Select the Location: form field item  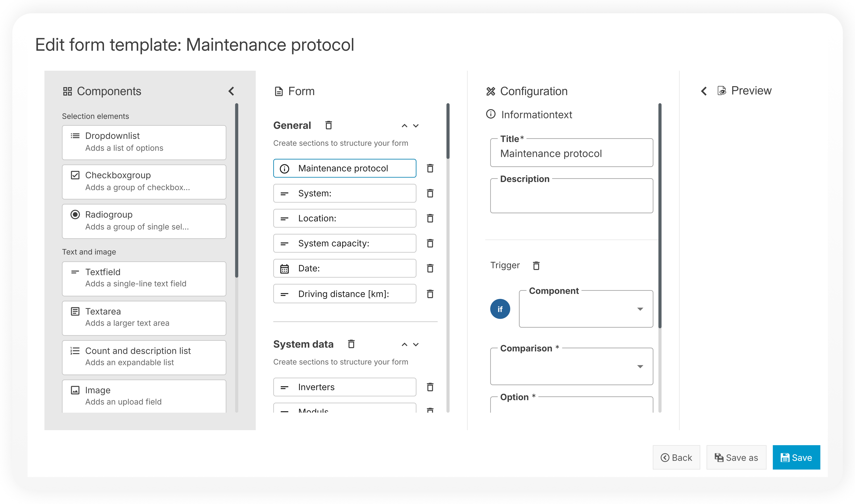[x=344, y=218]
